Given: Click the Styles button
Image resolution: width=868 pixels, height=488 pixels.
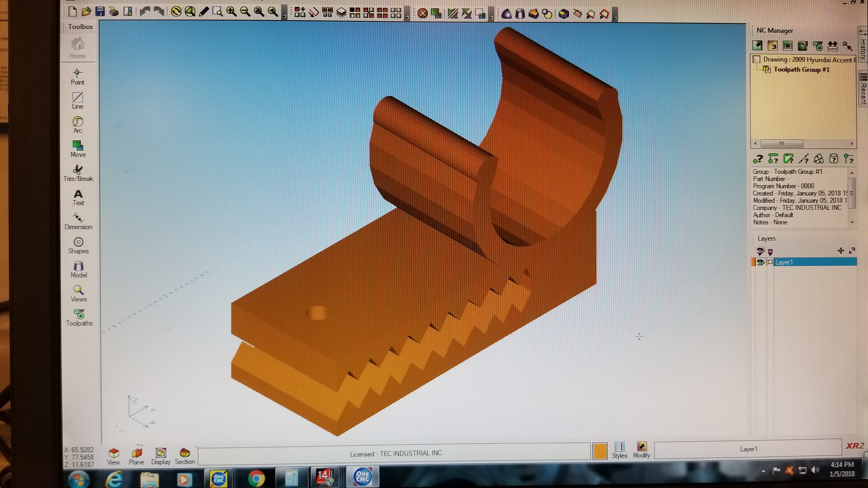Looking at the screenshot, I should 619,450.
